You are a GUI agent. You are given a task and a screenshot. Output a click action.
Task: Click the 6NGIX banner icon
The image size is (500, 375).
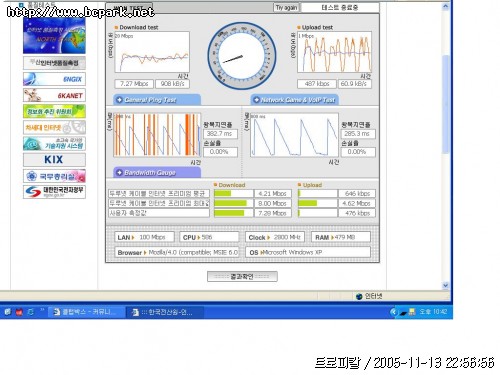(54, 79)
